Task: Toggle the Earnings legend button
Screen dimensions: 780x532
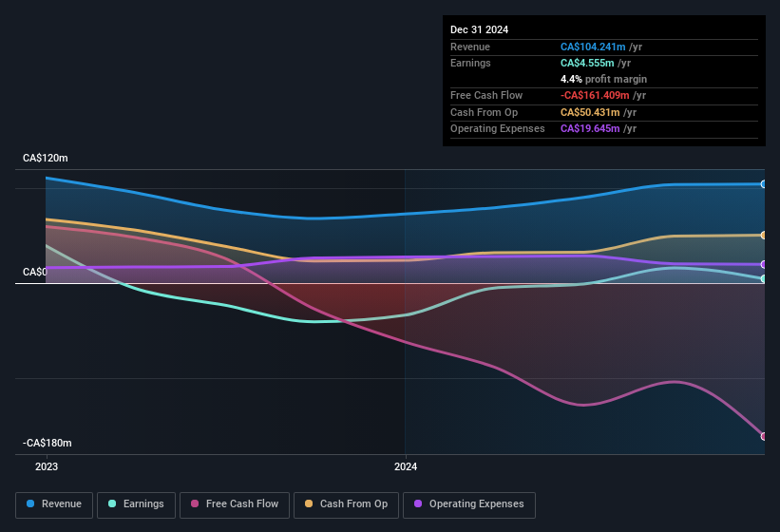Action: click(136, 504)
